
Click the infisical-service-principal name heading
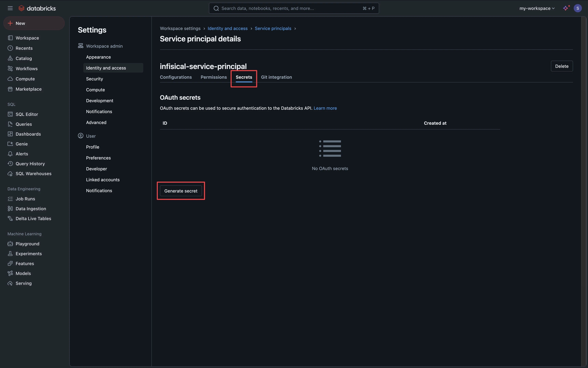[203, 66]
